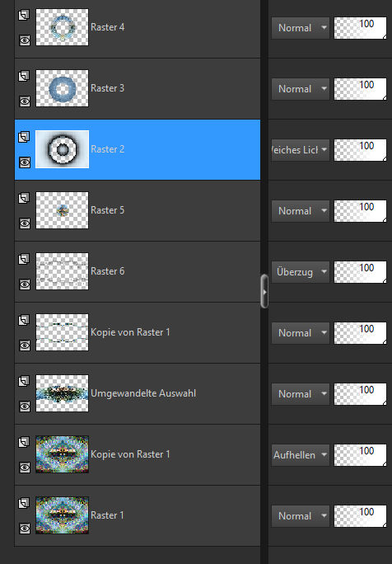This screenshot has width=392, height=564.
Task: Select the Raster 5 layer
Action: click(x=138, y=211)
